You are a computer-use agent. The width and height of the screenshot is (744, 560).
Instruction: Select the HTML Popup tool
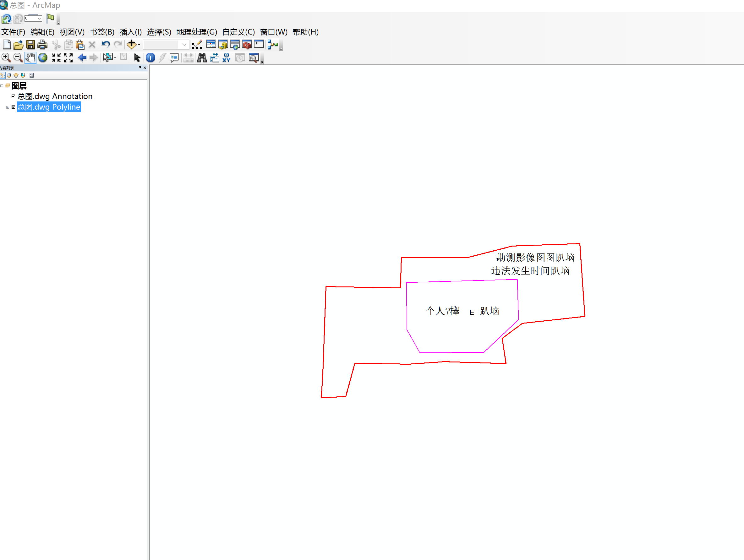[x=174, y=58]
